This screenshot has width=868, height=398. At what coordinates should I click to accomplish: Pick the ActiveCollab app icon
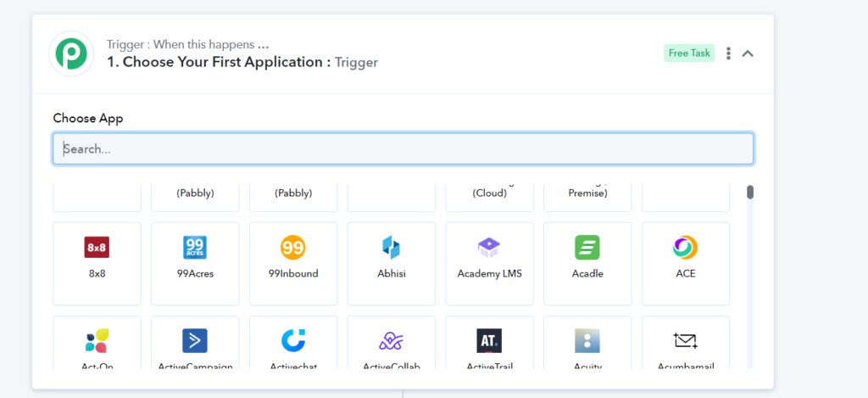click(391, 341)
